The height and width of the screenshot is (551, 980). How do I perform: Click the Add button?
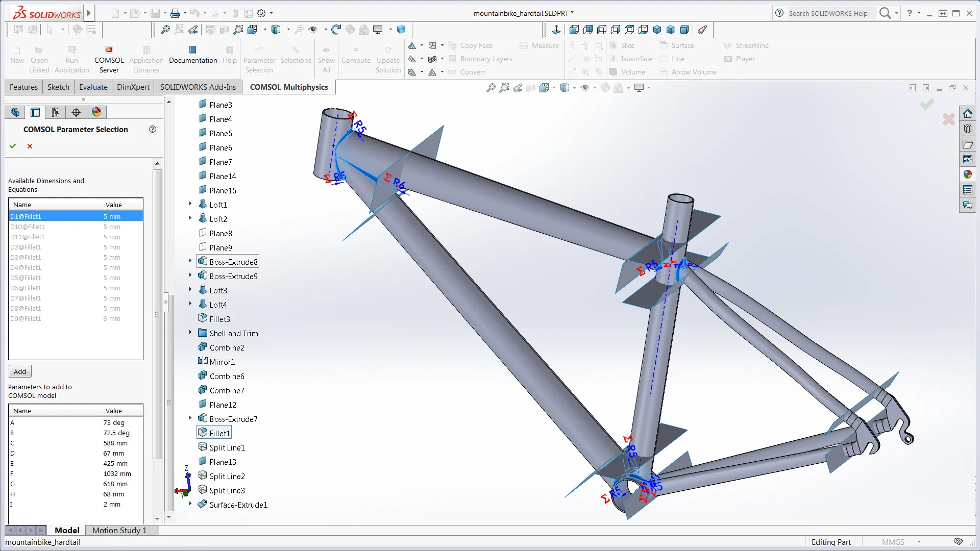20,371
